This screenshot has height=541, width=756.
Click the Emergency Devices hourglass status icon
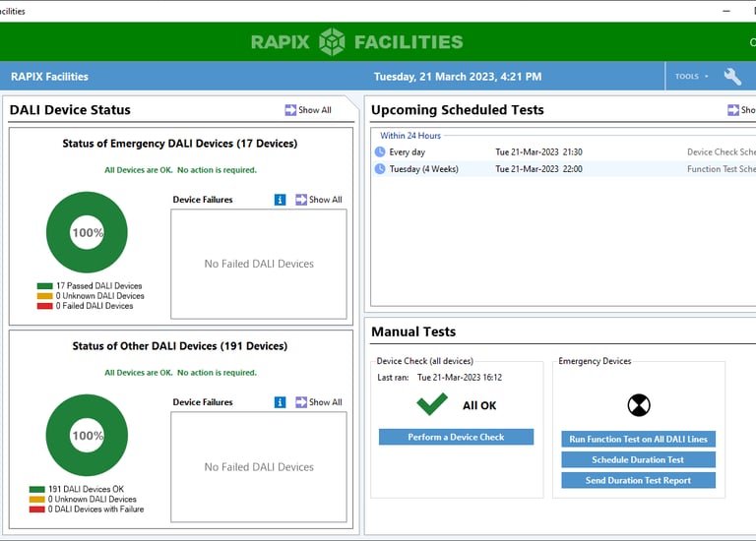[639, 405]
